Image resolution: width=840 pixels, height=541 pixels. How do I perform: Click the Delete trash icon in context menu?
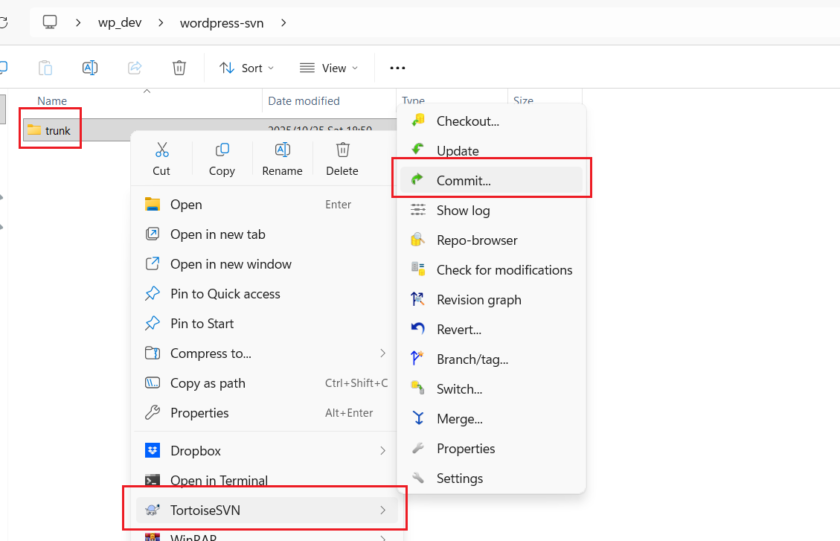click(343, 150)
